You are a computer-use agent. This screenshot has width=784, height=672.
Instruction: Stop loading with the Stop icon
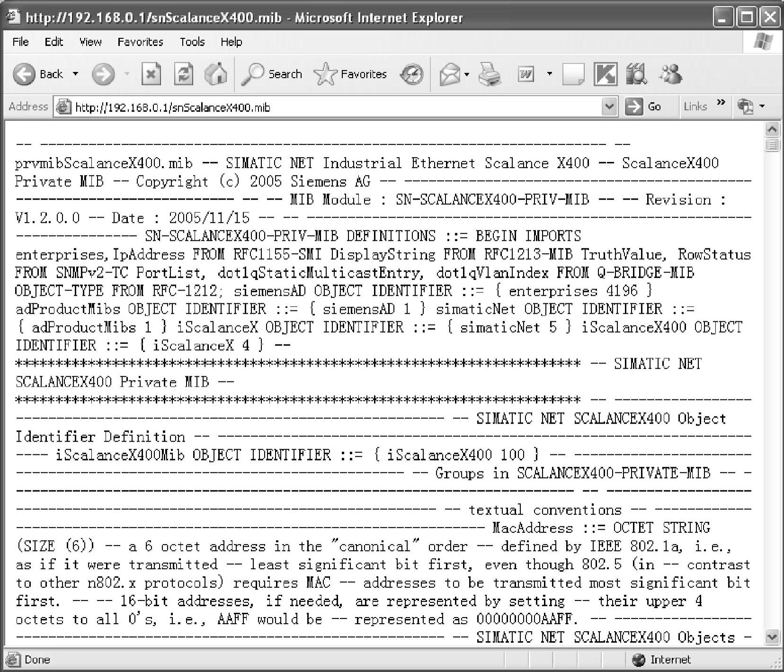coord(151,74)
